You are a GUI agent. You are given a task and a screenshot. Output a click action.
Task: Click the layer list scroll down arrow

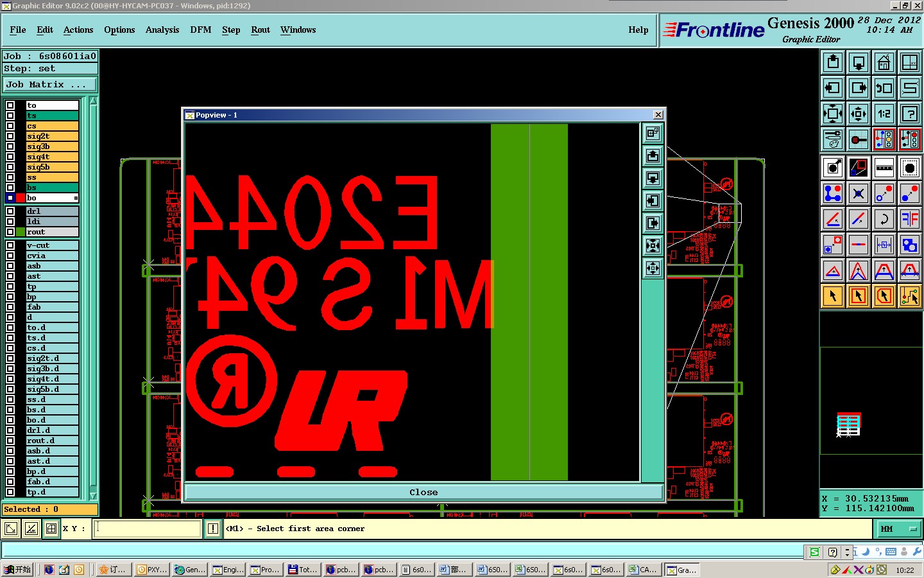(94, 496)
